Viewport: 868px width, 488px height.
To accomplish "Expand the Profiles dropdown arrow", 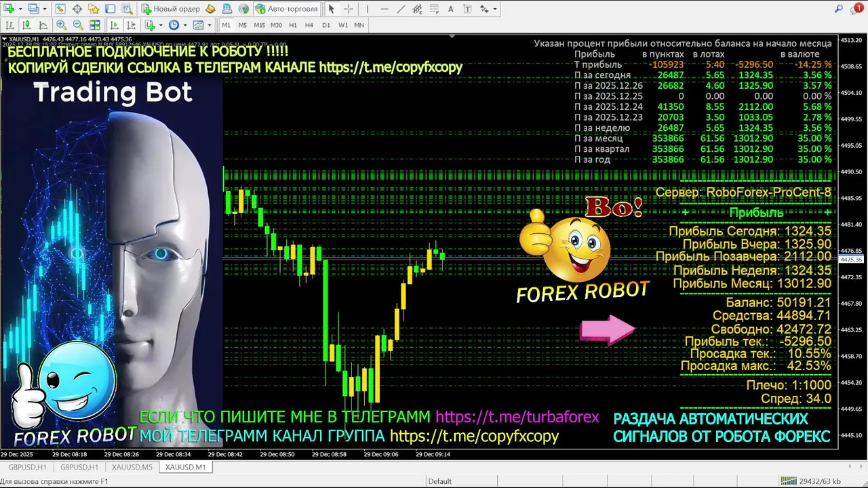I will 45,9.
